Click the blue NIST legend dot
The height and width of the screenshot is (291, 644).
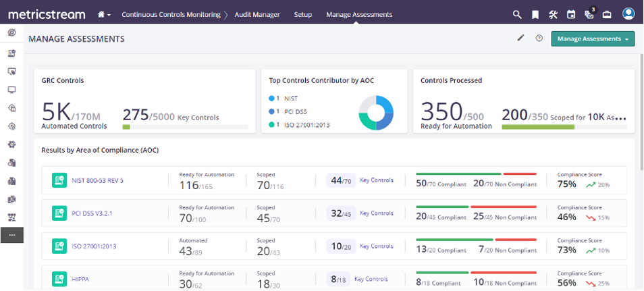pyautogui.click(x=271, y=99)
